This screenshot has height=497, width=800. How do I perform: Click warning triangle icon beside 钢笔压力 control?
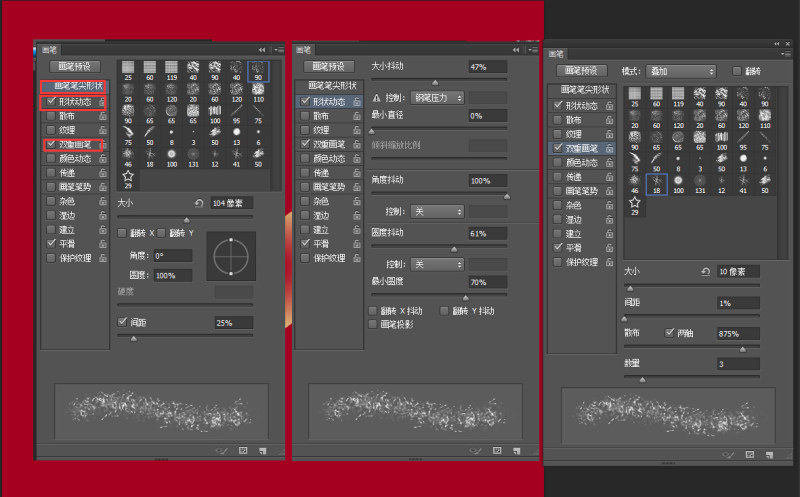(x=376, y=98)
